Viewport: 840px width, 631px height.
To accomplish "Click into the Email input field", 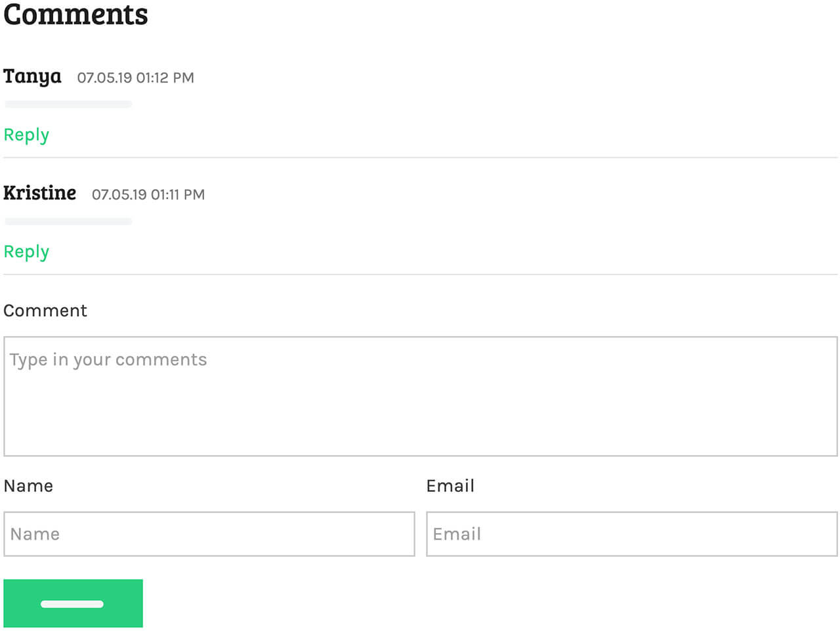I will coord(631,534).
